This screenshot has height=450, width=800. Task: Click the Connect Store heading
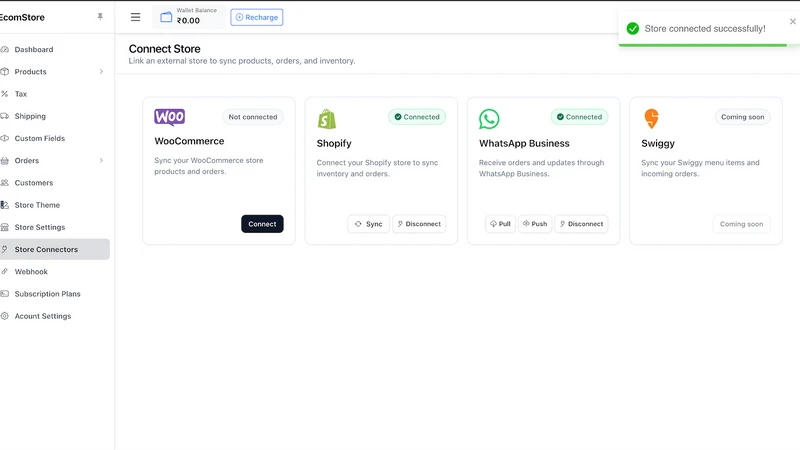[x=164, y=49]
